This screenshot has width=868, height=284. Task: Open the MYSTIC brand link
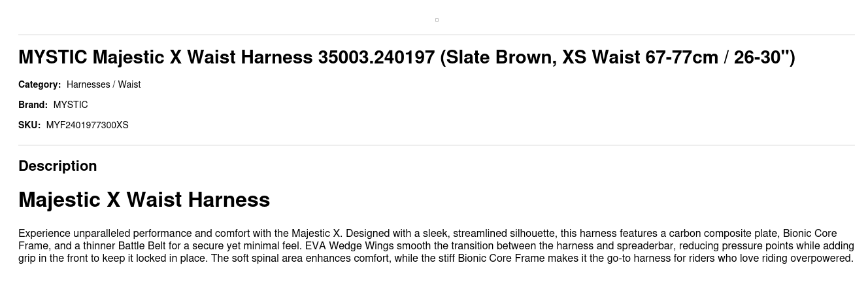coord(71,105)
